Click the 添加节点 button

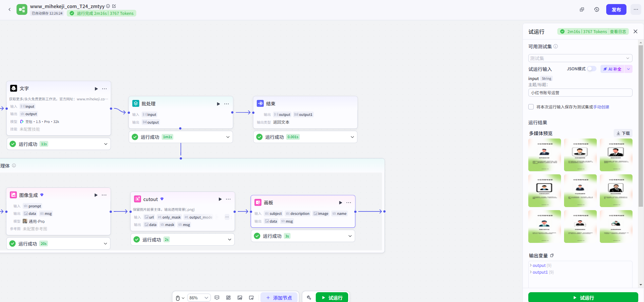pos(279,298)
